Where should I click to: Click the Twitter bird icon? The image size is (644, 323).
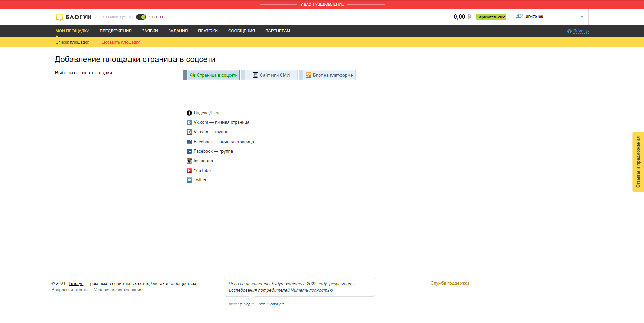pyautogui.click(x=189, y=180)
